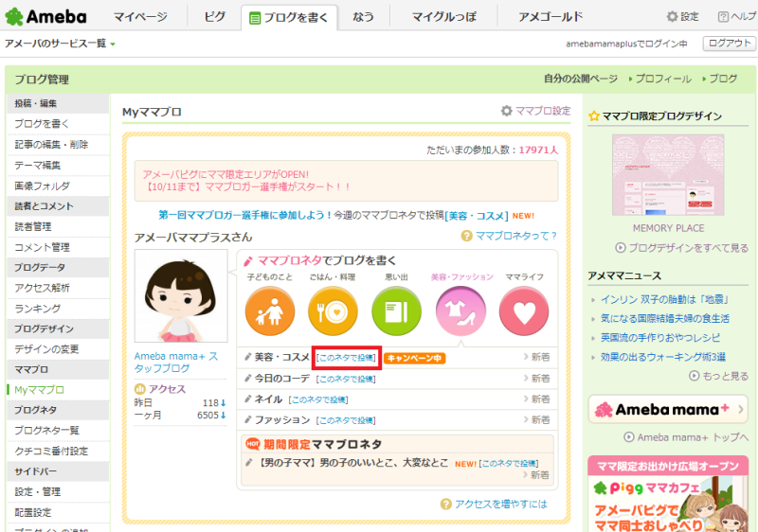Select the 思い出 green book icon

(396, 310)
